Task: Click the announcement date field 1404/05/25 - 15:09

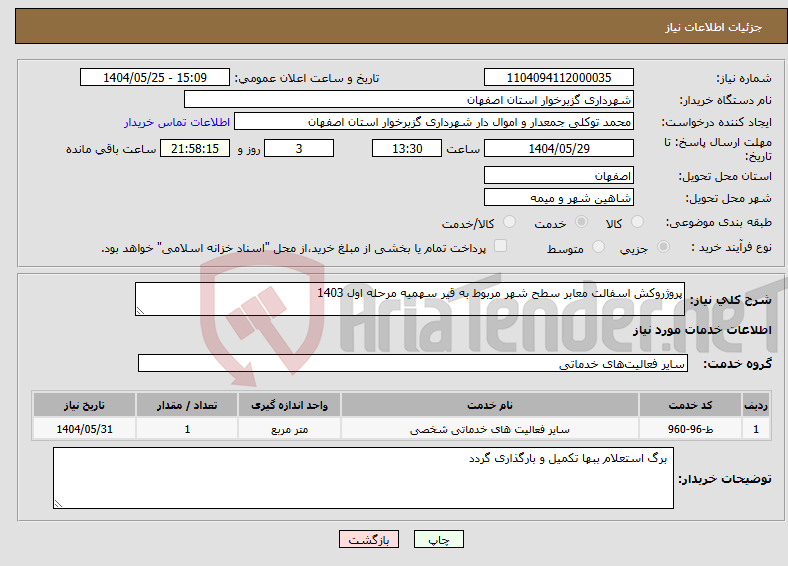Action: coord(155,77)
